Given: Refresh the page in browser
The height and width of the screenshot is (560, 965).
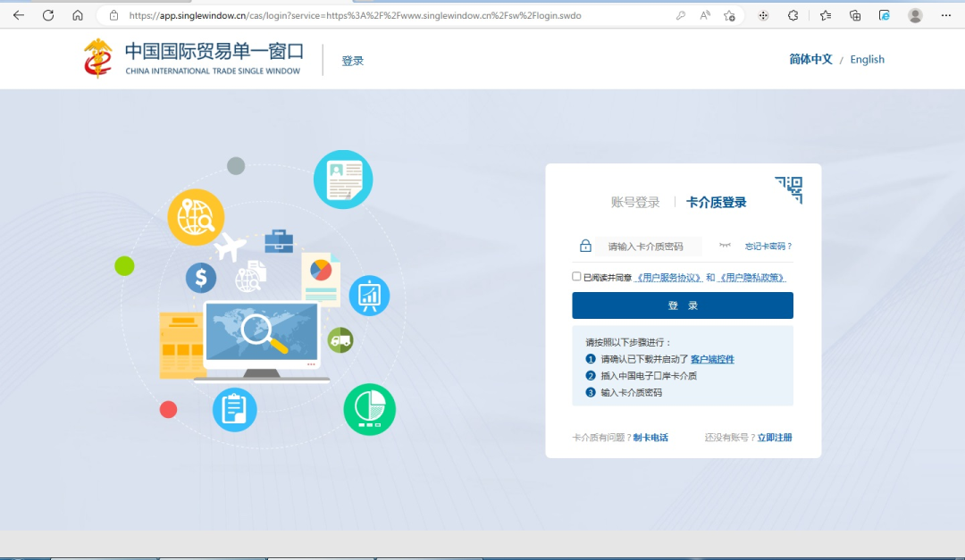Looking at the screenshot, I should click(x=48, y=15).
